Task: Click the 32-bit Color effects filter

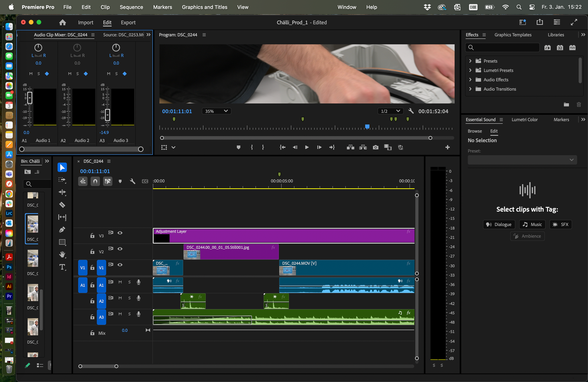Action: (x=560, y=47)
